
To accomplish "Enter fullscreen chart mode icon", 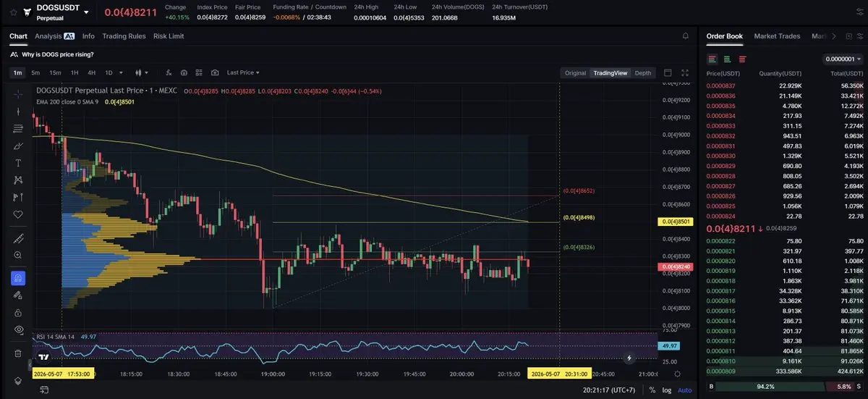I will pyautogui.click(x=685, y=72).
